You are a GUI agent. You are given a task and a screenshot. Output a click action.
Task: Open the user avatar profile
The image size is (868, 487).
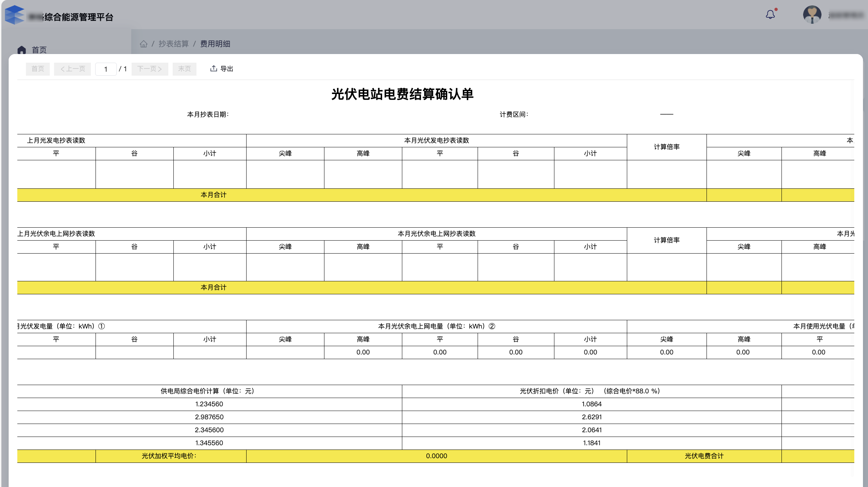tap(812, 15)
